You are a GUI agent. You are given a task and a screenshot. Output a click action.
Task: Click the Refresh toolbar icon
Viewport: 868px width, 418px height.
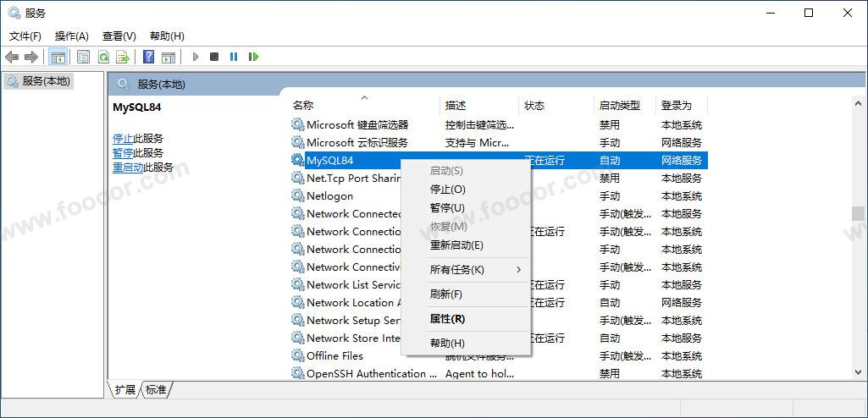coord(103,57)
